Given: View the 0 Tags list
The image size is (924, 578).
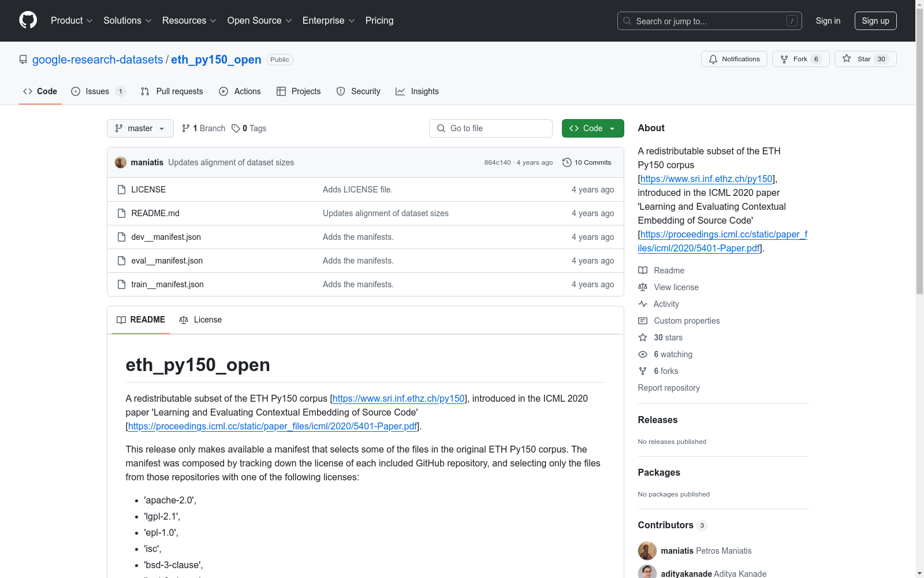Looking at the screenshot, I should (249, 128).
